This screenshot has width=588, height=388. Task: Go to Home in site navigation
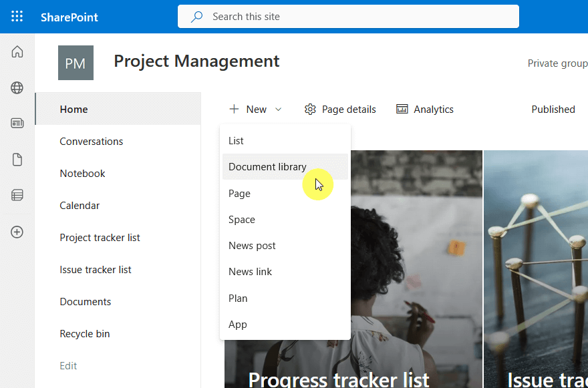118,109
